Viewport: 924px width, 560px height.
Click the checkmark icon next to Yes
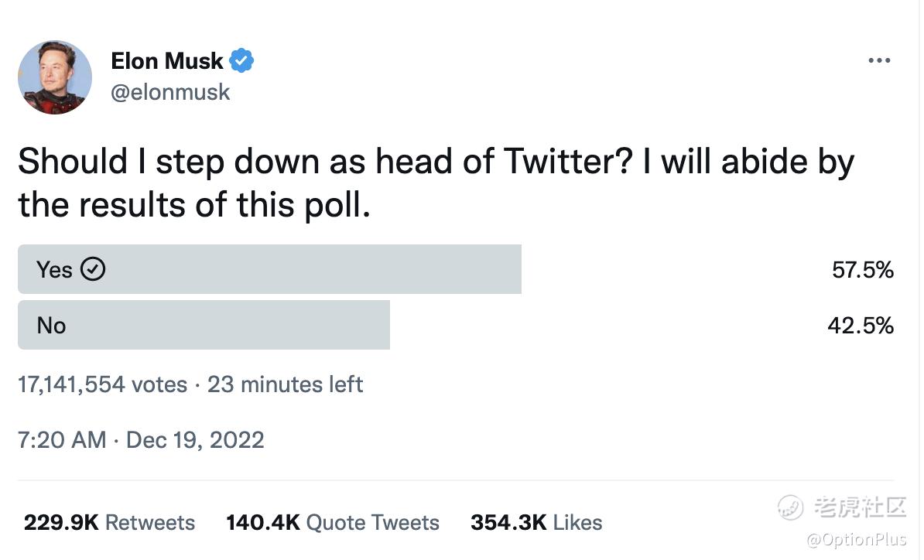click(x=93, y=269)
